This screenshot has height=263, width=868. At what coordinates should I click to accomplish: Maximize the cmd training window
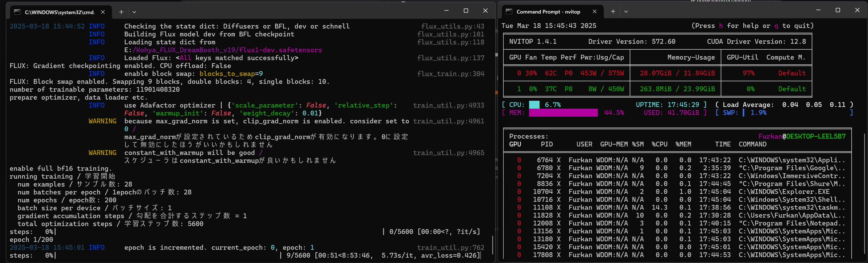click(466, 11)
